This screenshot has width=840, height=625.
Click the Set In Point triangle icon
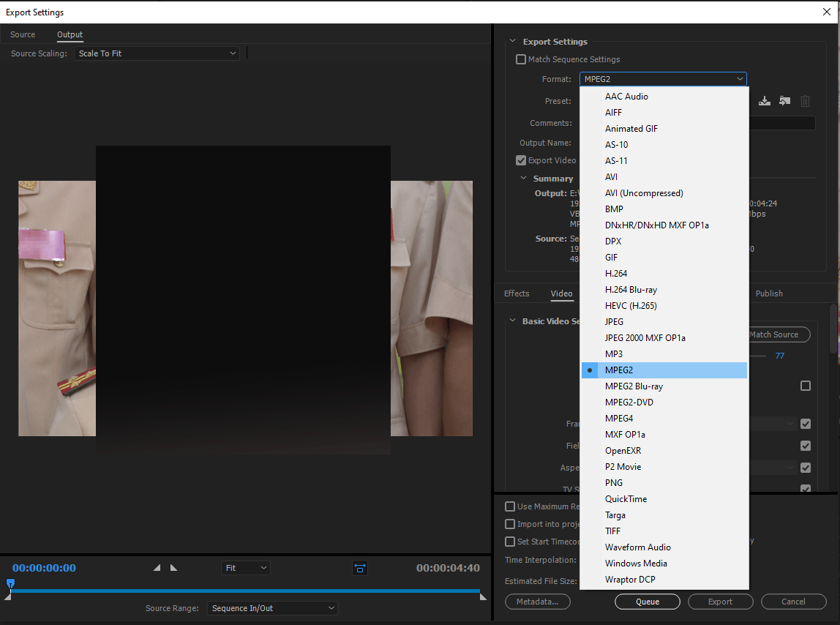157,568
